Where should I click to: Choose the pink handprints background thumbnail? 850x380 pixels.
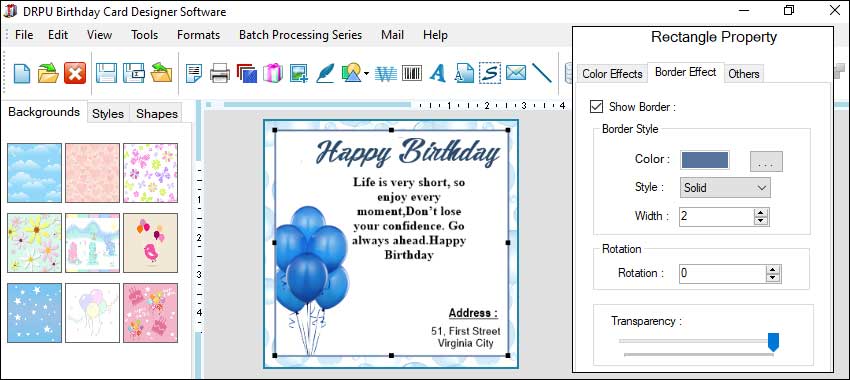tap(150, 313)
